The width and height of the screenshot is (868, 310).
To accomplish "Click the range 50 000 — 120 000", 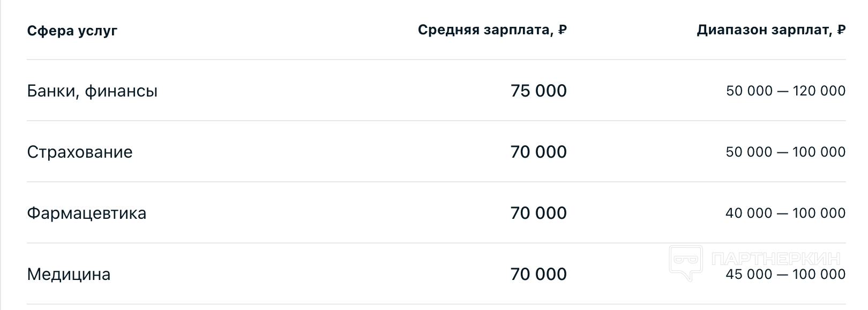I will pos(785,91).
